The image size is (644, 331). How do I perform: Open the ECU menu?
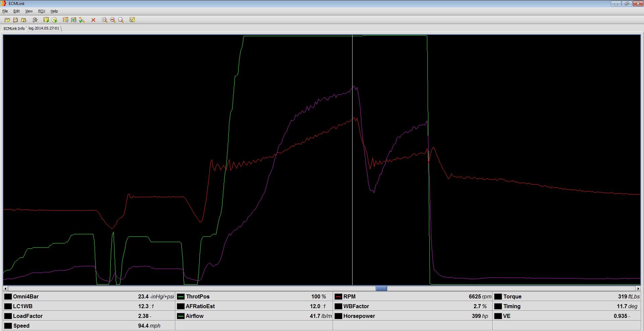point(42,11)
